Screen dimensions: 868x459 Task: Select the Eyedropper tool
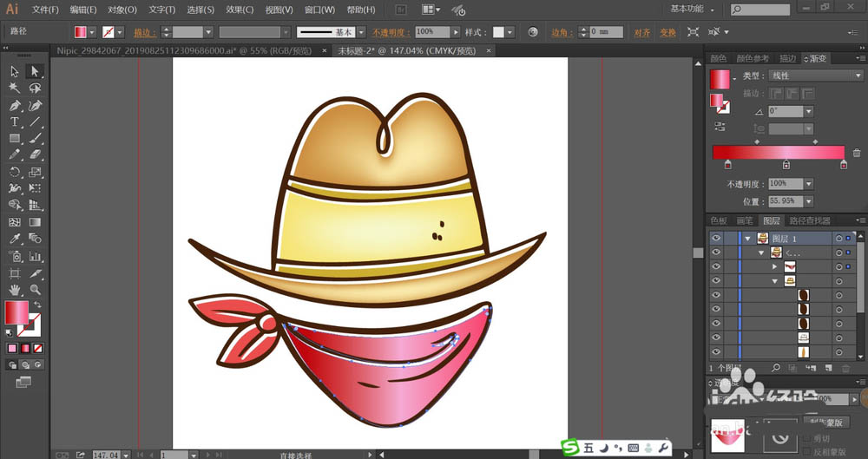(15, 239)
